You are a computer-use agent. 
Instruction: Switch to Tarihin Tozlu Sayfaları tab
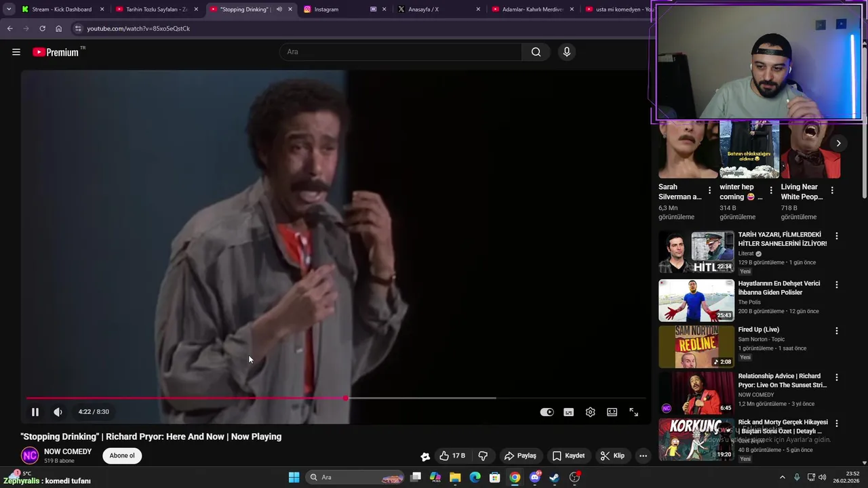[157, 9]
